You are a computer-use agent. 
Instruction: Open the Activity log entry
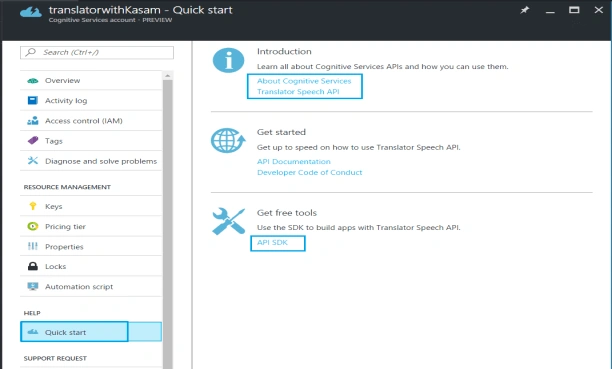point(91,100)
